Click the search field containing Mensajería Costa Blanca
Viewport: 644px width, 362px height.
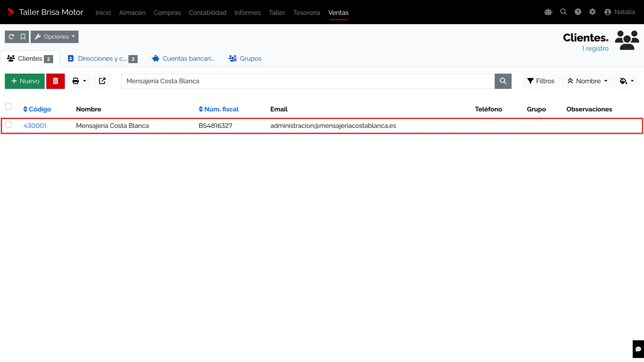pos(308,81)
